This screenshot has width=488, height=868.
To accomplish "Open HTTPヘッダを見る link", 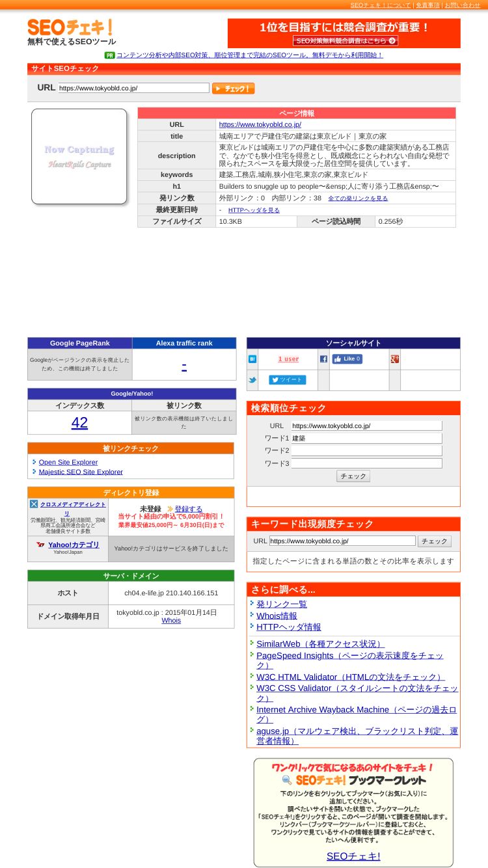I will point(254,210).
